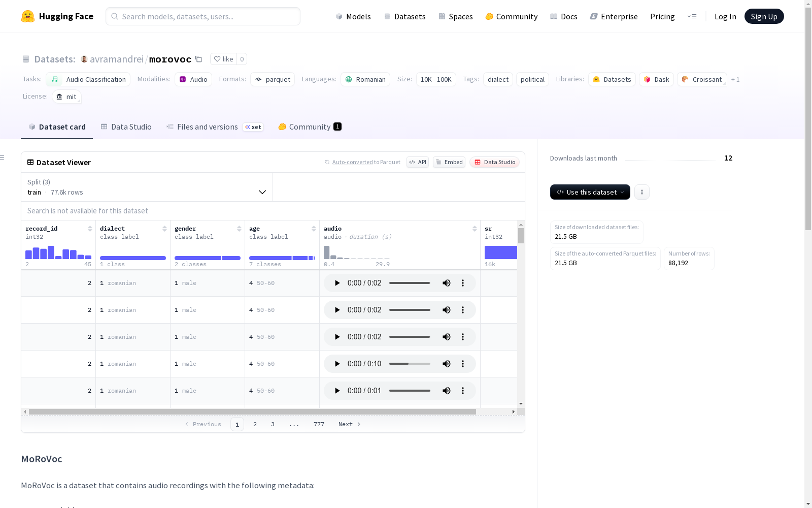Click the table horizontal scrollbar

(x=252, y=411)
